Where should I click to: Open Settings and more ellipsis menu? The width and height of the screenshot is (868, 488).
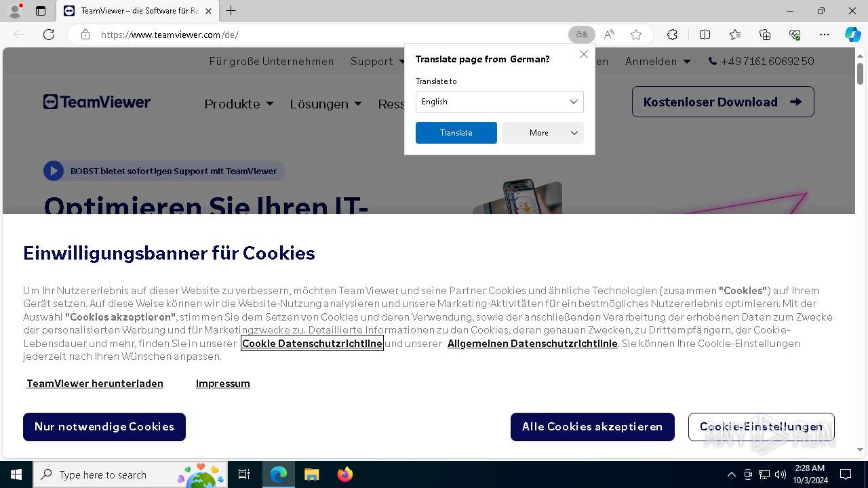[x=825, y=35]
